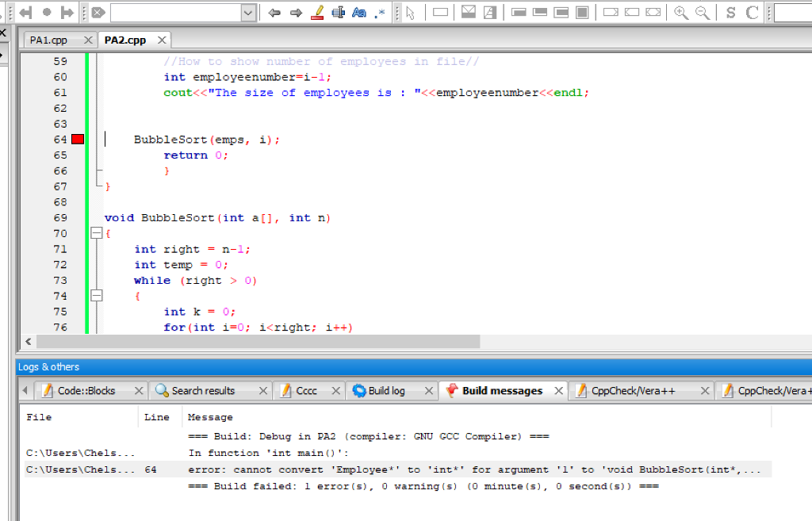
Task: Click line number 69 in the margin
Action: tap(60, 217)
